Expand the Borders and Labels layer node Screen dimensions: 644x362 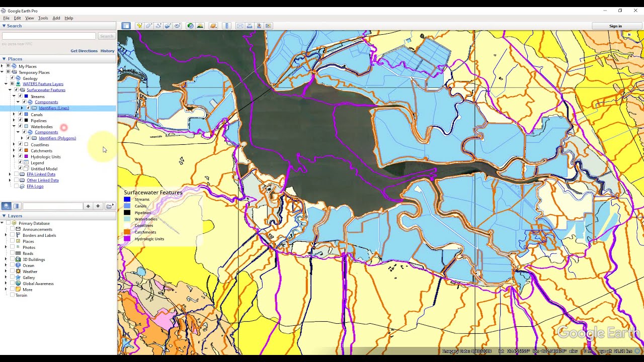[6, 235]
